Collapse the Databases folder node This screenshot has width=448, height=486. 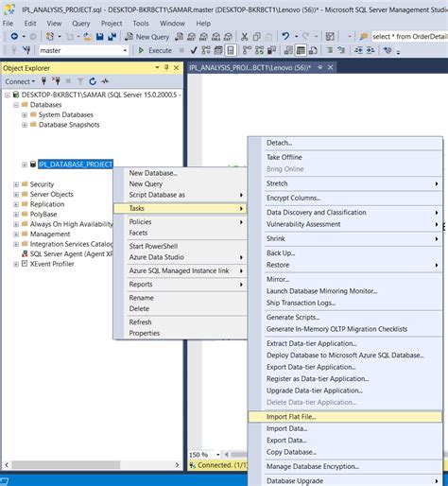[x=16, y=105]
